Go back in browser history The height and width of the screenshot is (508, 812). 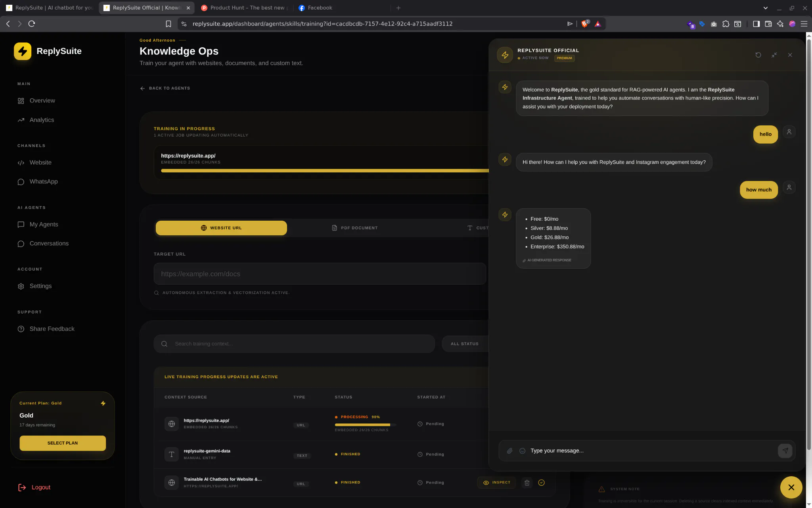(8, 24)
